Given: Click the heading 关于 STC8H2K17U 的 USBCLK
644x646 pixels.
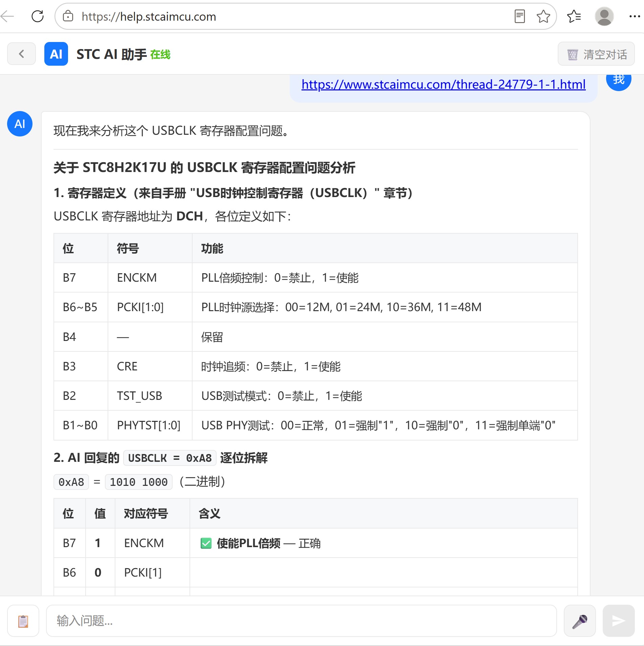Looking at the screenshot, I should pyautogui.click(x=204, y=168).
